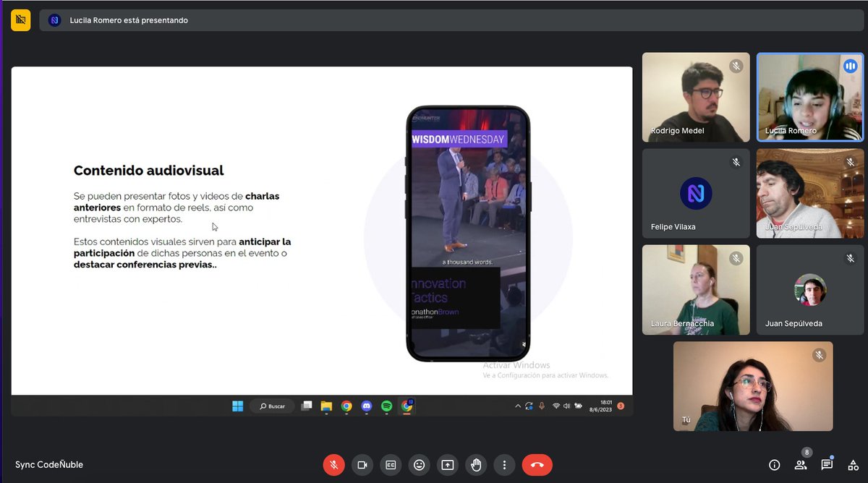
Task: Click the Buscar search box
Action: point(272,406)
